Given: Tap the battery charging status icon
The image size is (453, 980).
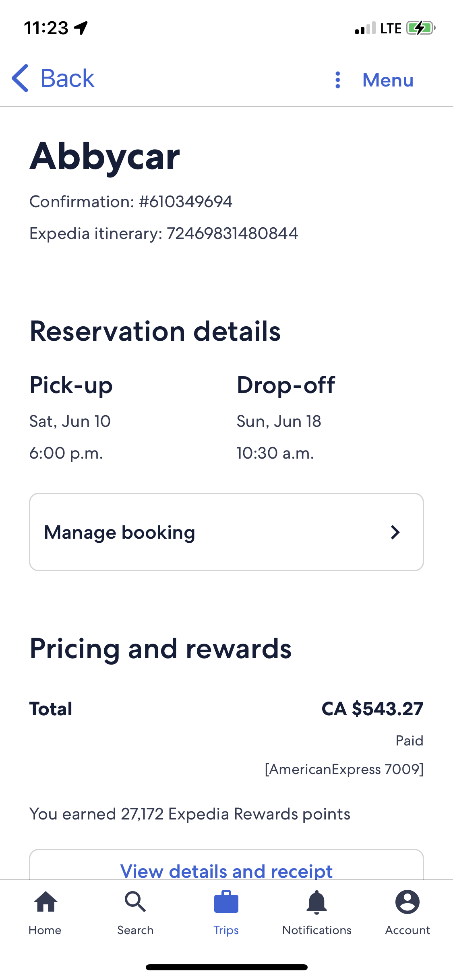Looking at the screenshot, I should click(x=420, y=28).
